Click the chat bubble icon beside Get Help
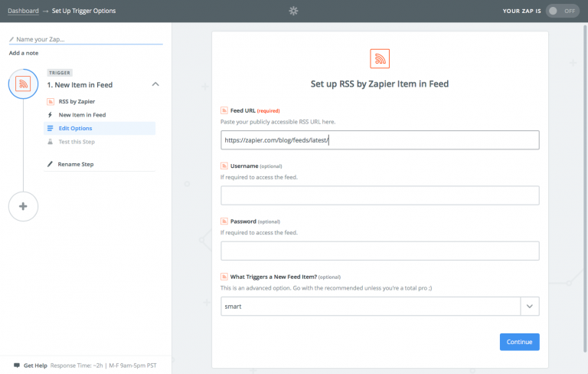This screenshot has height=374, width=588. (17, 366)
